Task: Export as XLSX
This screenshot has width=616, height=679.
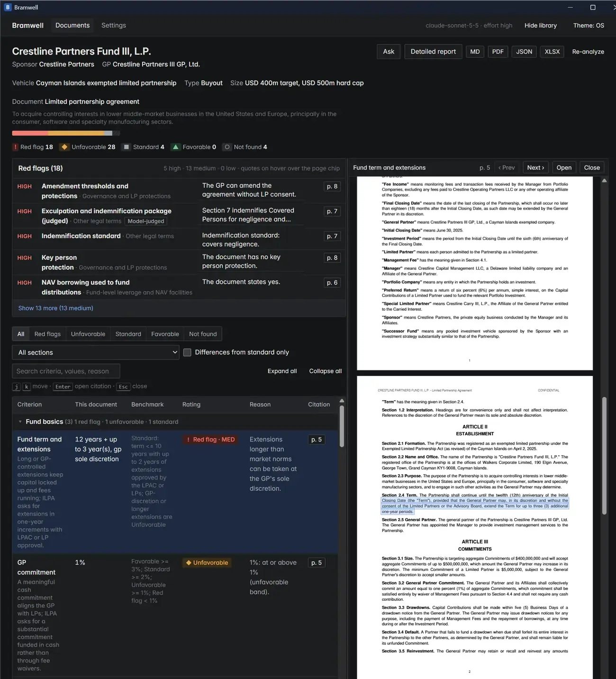Action: (552, 52)
